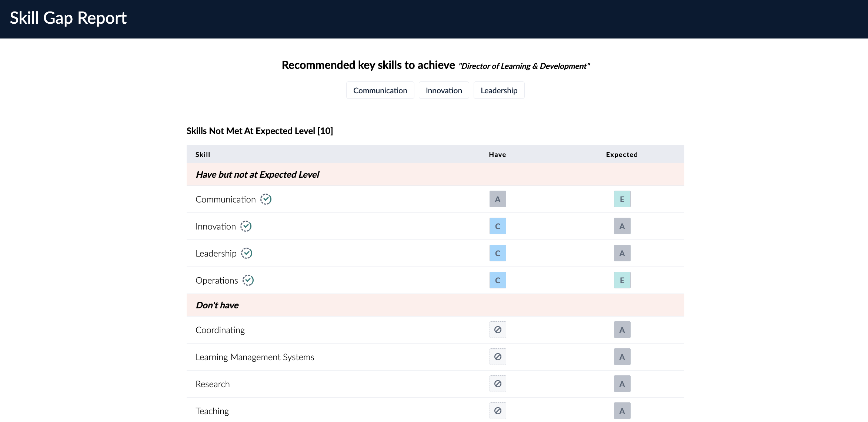Click the verified check icon beside Communication
Screen dimensions: 868x422
click(266, 199)
